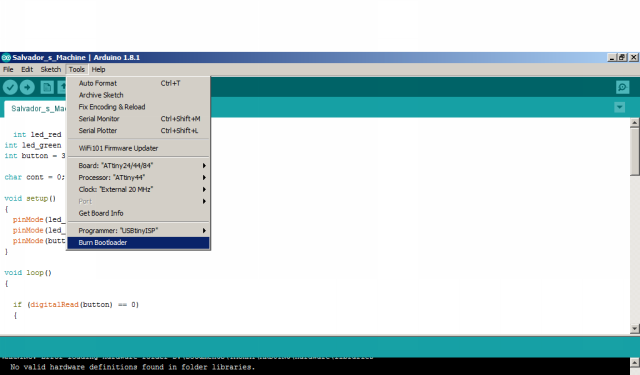Image resolution: width=640 pixels, height=375 pixels.
Task: Choose Archive Sketch menu entry
Action: pos(138,95)
